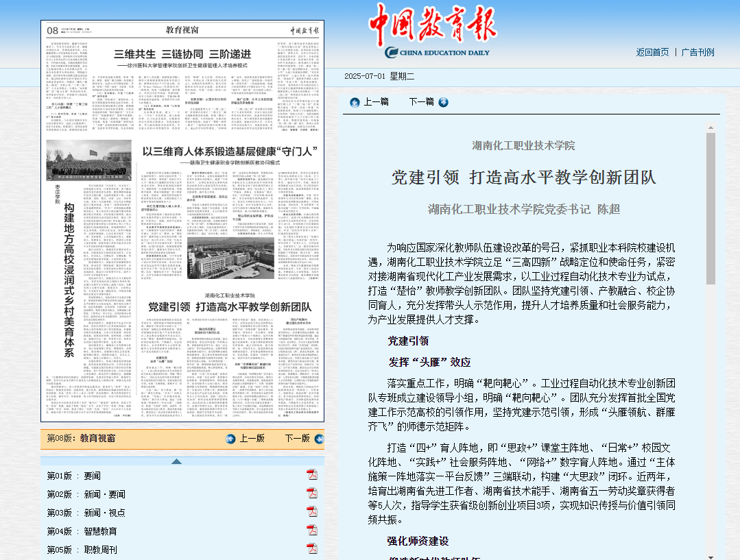This screenshot has height=560, width=740.
Task: Download PDF for 第01版 要闻
Action: pos(311,475)
